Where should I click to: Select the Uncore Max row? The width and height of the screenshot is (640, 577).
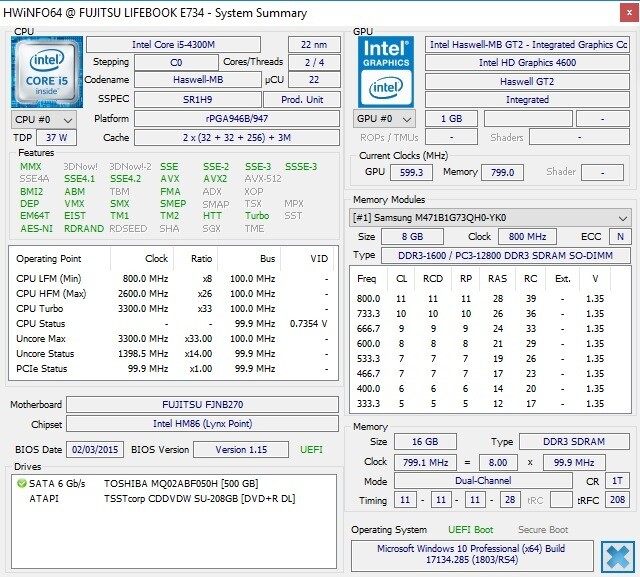tap(173, 339)
